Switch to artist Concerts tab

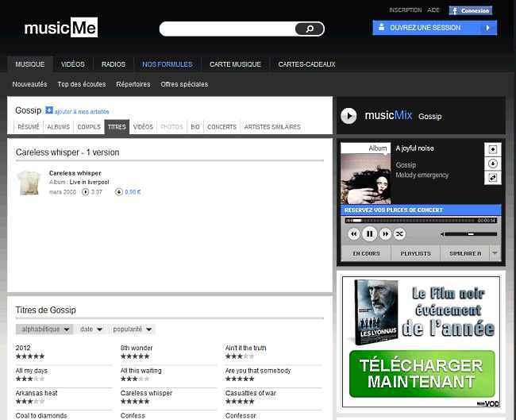221,127
